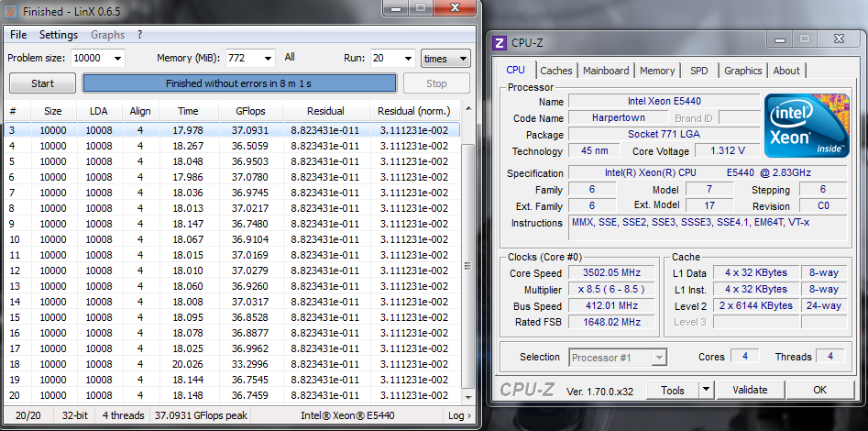The height and width of the screenshot is (431, 868).
Task: Select row with time 18.267
Action: pyautogui.click(x=233, y=146)
